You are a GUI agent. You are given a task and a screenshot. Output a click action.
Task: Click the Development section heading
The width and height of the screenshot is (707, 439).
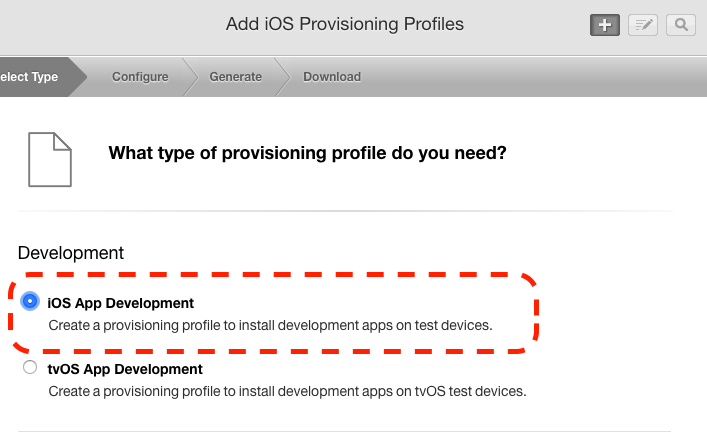[71, 253]
